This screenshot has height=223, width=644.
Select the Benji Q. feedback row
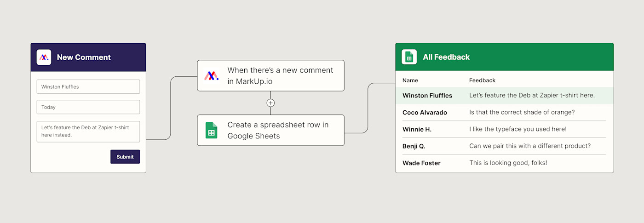(x=504, y=146)
